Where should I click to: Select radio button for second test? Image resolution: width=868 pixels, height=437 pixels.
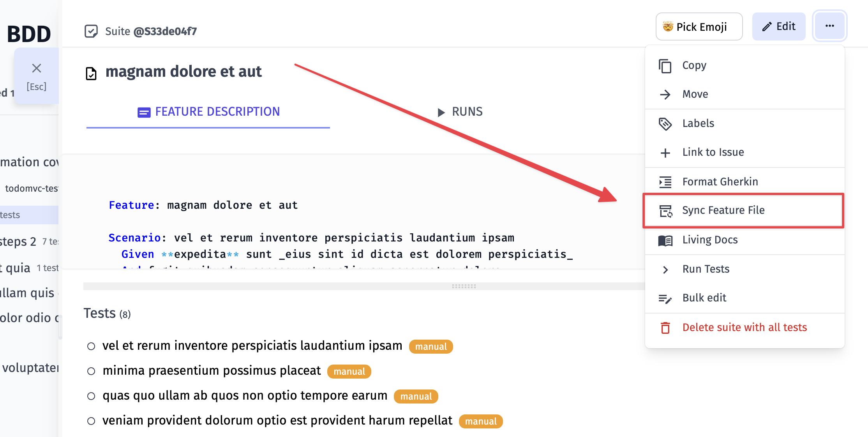point(91,371)
